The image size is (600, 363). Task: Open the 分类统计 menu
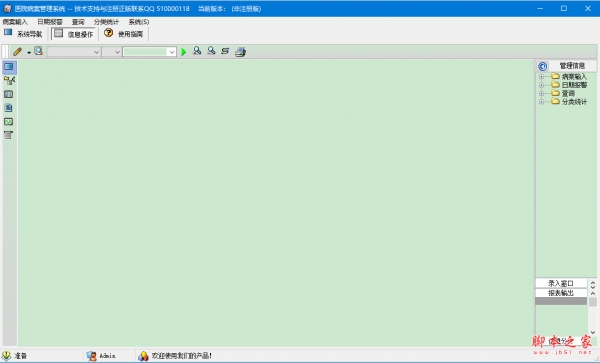(x=106, y=22)
